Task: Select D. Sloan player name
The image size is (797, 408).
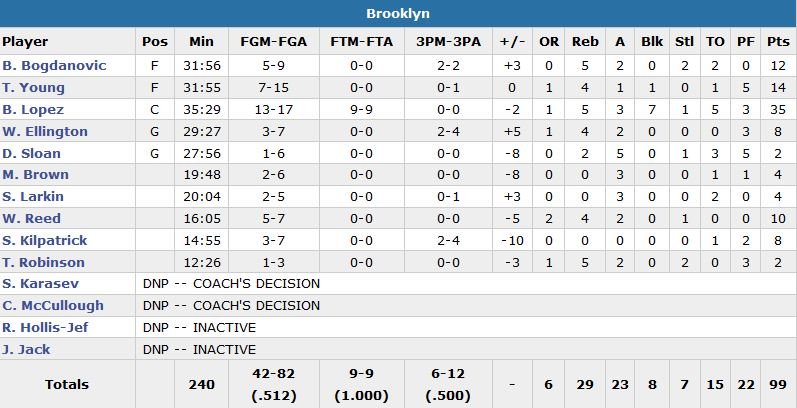Action: tap(32, 153)
